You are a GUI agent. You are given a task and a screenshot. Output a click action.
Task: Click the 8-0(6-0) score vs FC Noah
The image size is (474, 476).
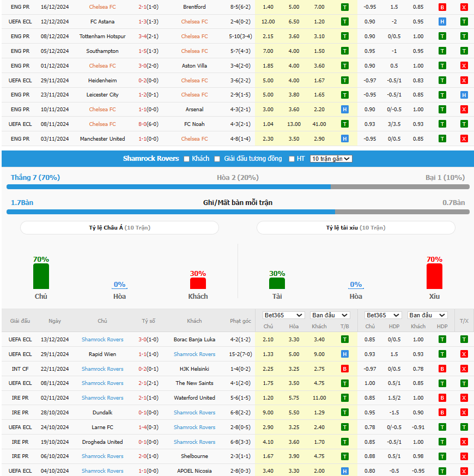[148, 124]
